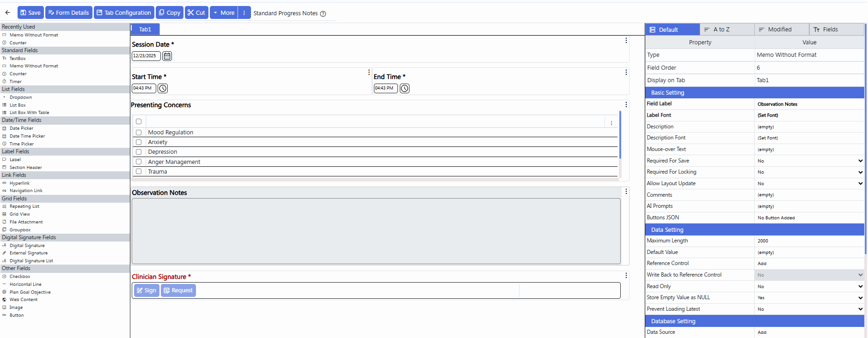Open the Presenting Concerns list header kebab menu

pyautogui.click(x=611, y=123)
